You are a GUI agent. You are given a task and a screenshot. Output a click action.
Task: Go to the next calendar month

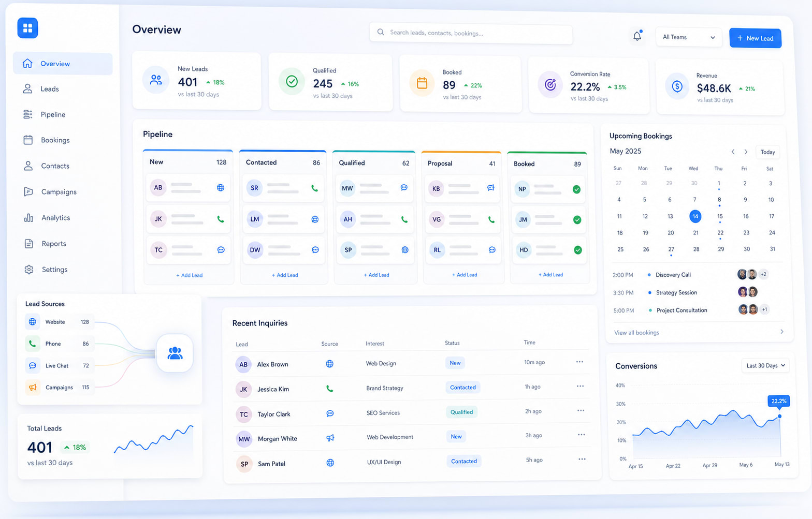(746, 152)
